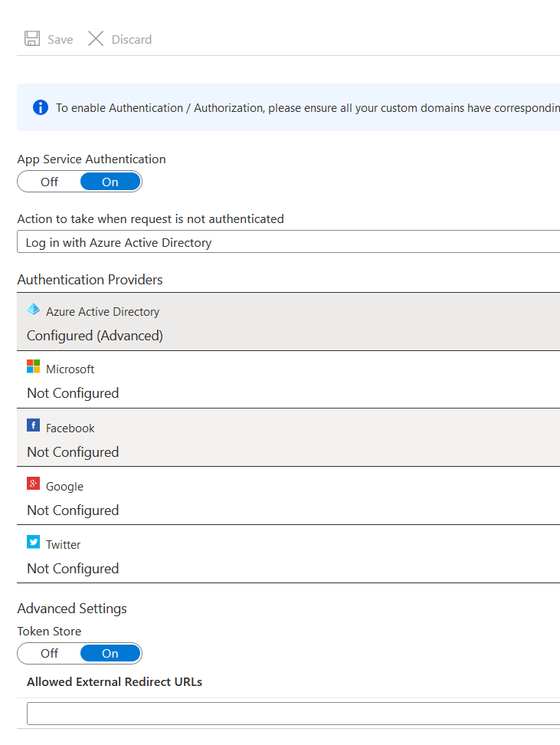Viewport: 560px width, 745px height.
Task: Enable App Service Authentication On option
Action: 110,182
